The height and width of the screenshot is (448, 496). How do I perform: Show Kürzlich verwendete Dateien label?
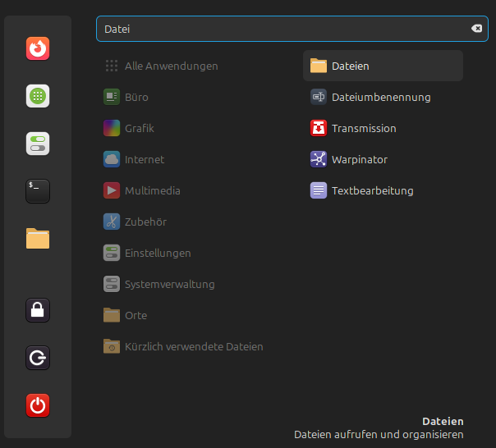click(194, 346)
